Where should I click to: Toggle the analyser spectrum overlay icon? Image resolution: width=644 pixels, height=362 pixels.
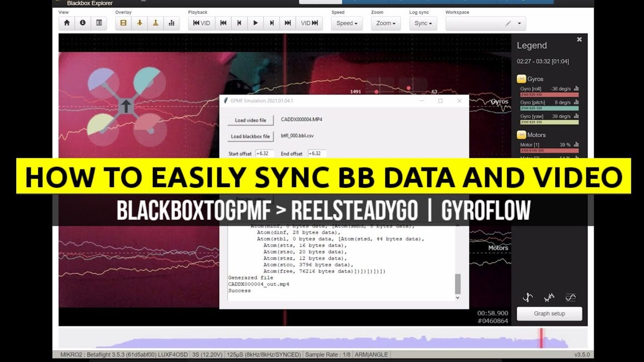pos(172,23)
